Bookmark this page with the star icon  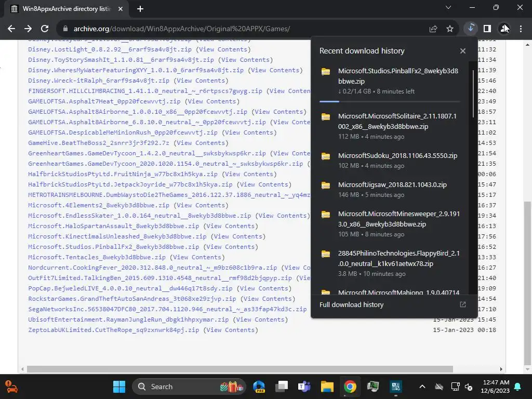449,29
